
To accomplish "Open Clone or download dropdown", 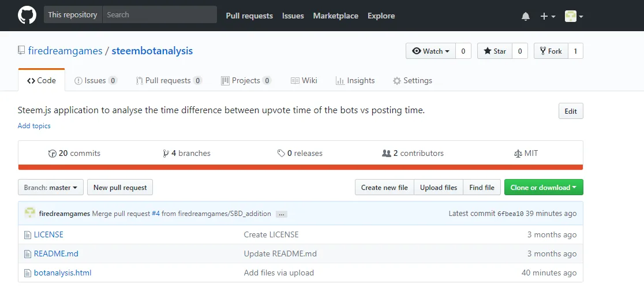I will (x=544, y=187).
